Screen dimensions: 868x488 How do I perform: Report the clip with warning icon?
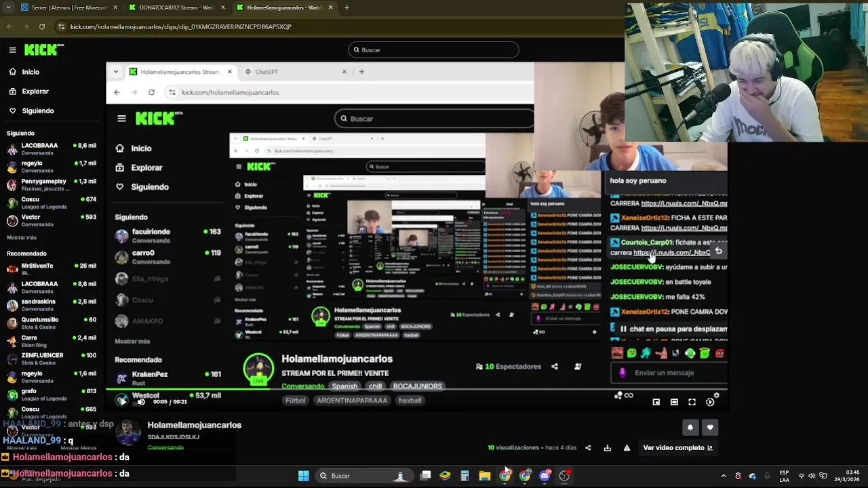[x=627, y=447]
